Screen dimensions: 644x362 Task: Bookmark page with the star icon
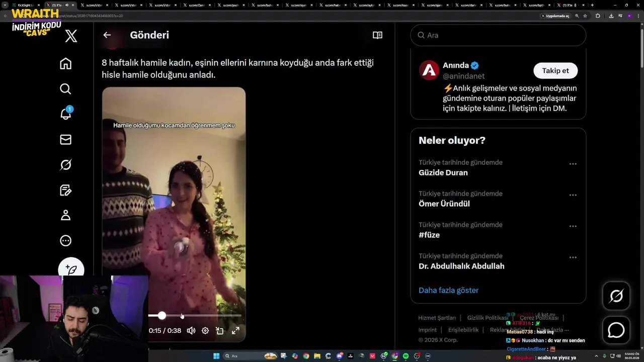(585, 16)
